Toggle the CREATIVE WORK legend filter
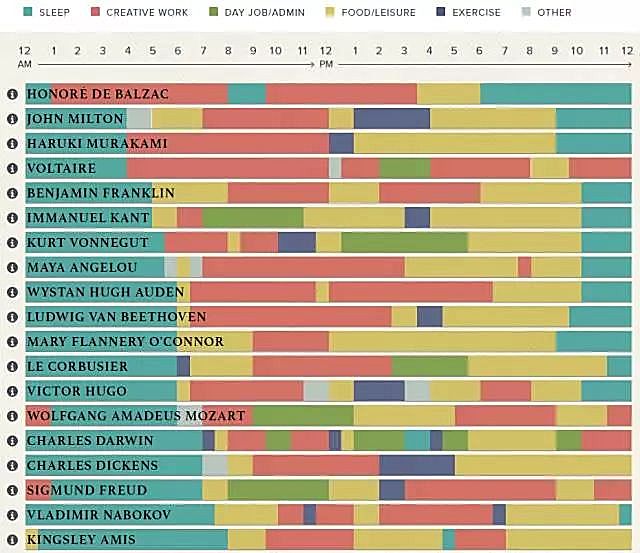 140,12
